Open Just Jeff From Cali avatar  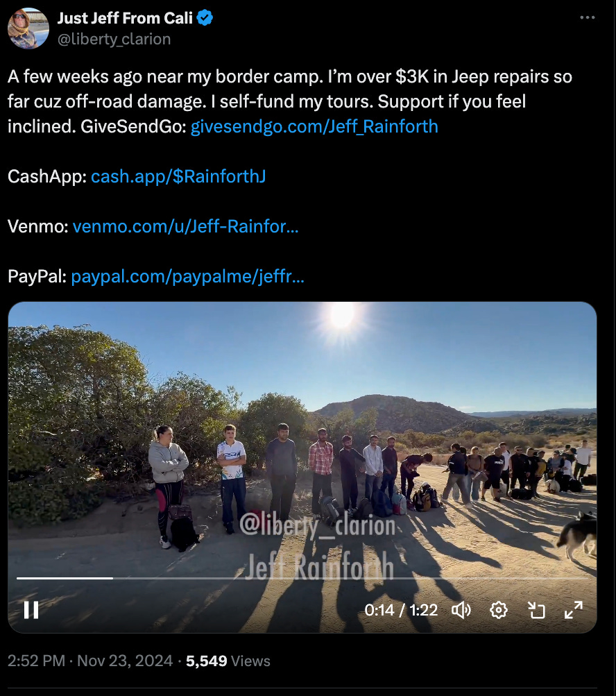(28, 28)
